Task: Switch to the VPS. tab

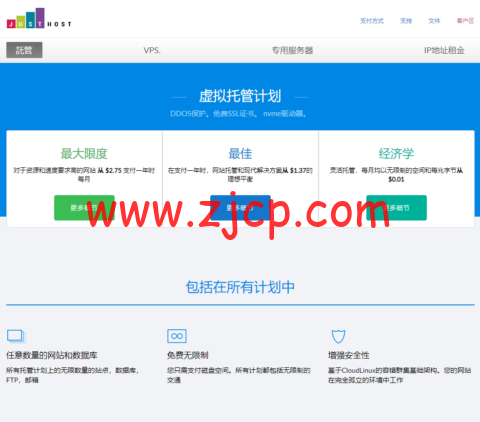Action: point(152,50)
